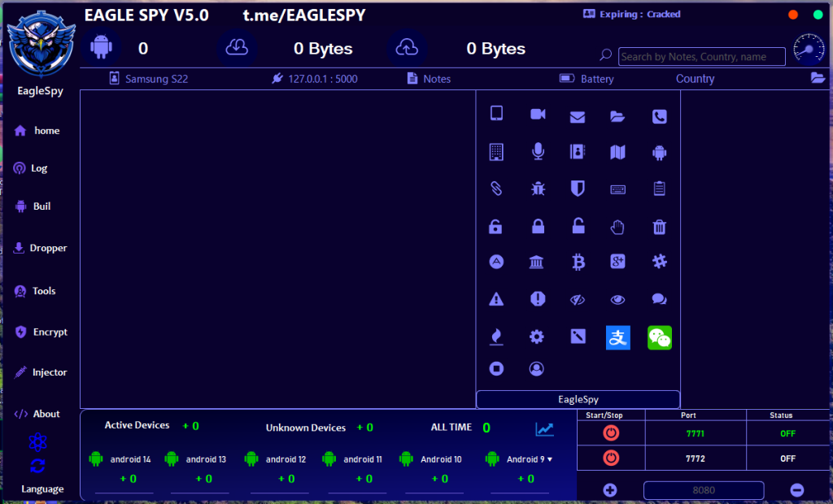833x504 pixels.
Task: Click the search by Notes input field
Action: pyautogui.click(x=701, y=56)
